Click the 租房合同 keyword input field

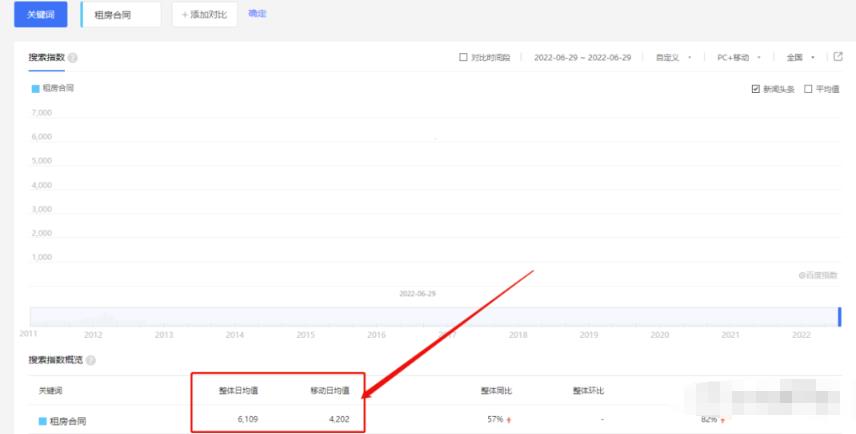(x=121, y=15)
